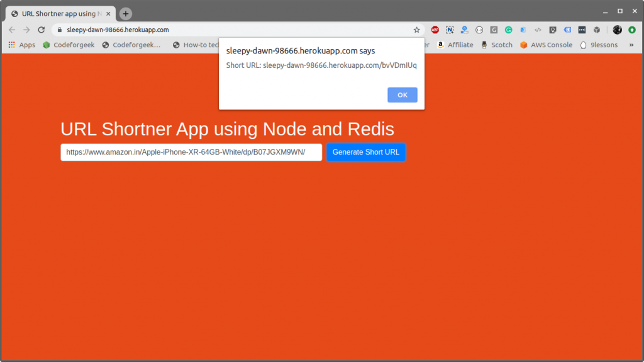This screenshot has width=644, height=362.
Task: Open the first Codeforgeek bookmark
Action: [x=69, y=45]
